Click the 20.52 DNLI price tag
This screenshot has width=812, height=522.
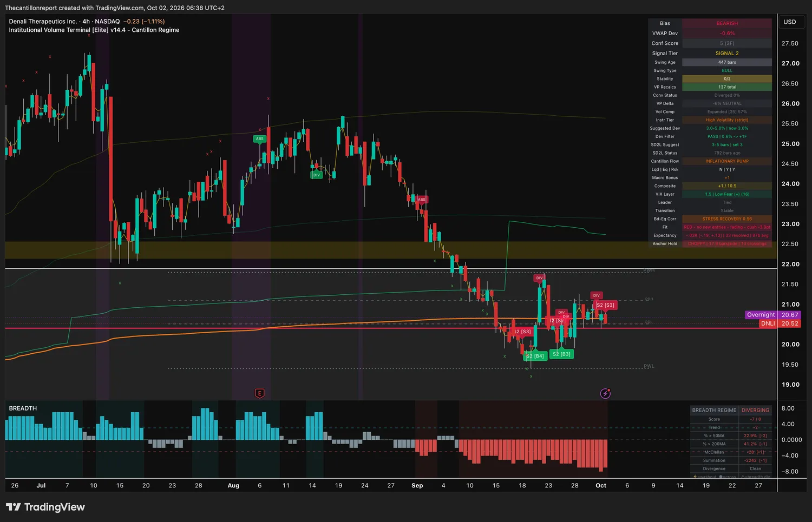[790, 323]
